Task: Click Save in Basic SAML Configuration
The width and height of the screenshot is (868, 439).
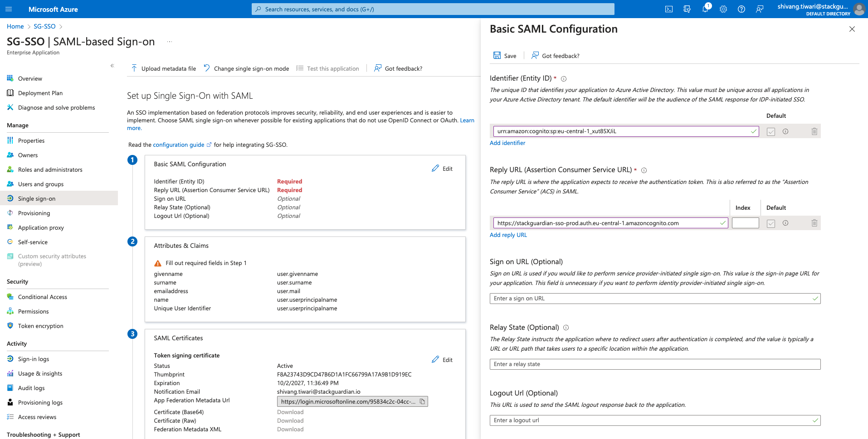Action: coord(505,56)
